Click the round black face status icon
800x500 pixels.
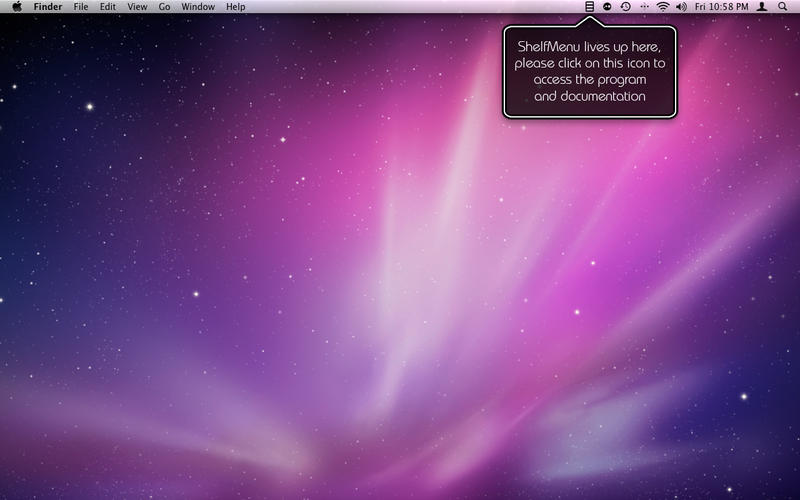(607, 7)
